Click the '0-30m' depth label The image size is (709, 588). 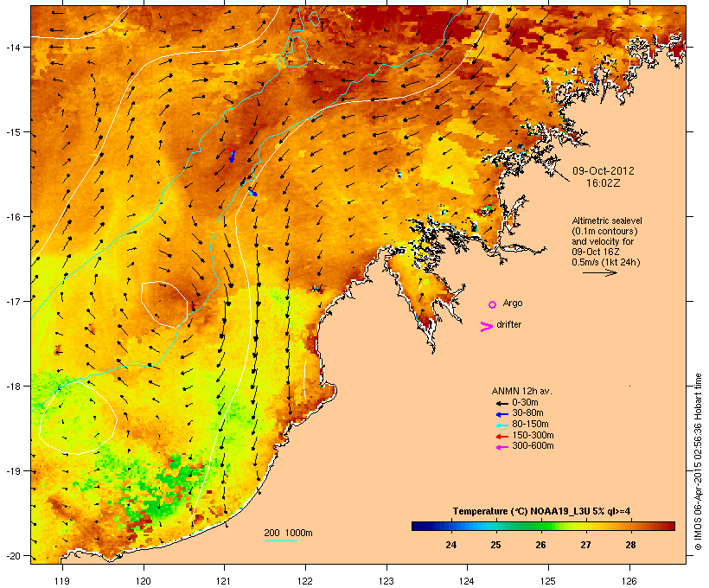(x=525, y=403)
